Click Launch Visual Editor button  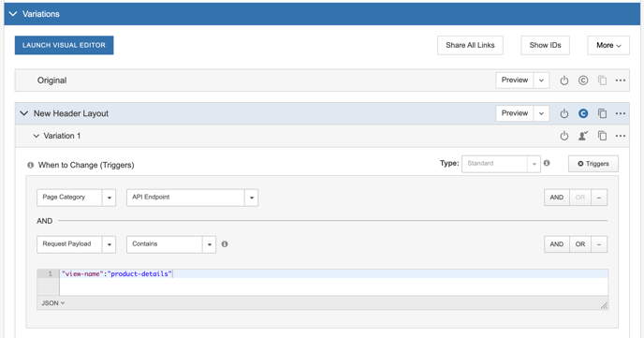64,45
